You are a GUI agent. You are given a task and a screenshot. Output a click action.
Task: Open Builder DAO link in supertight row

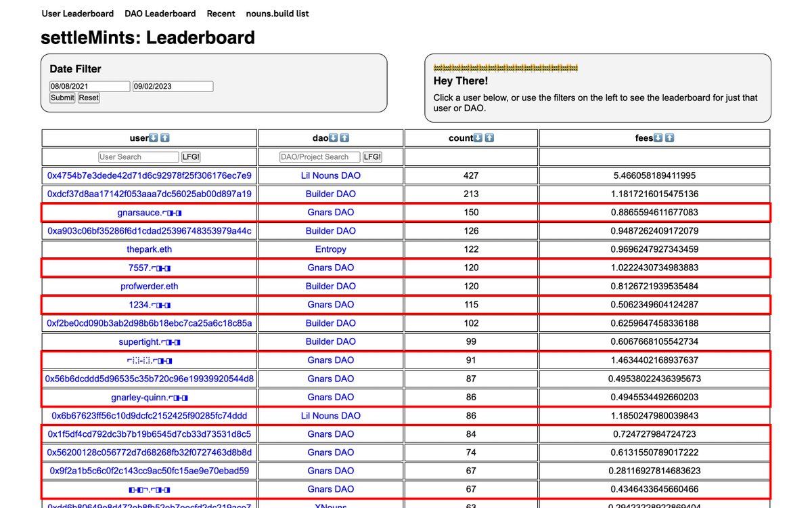tap(331, 341)
